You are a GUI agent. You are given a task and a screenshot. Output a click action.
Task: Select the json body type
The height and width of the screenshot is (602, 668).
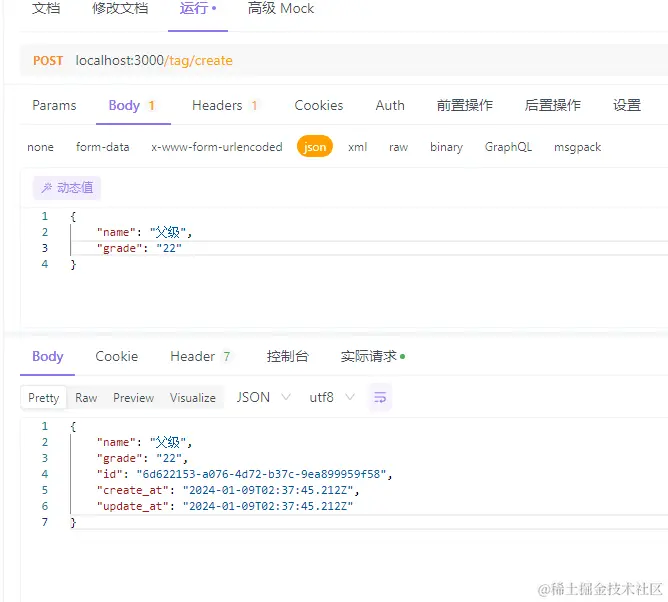click(315, 147)
